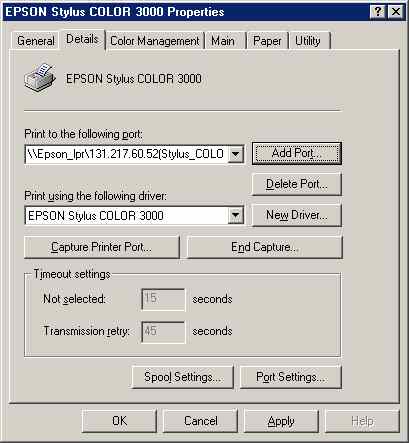Confirm with the OK button
The height and width of the screenshot is (443, 409).
tap(119, 421)
